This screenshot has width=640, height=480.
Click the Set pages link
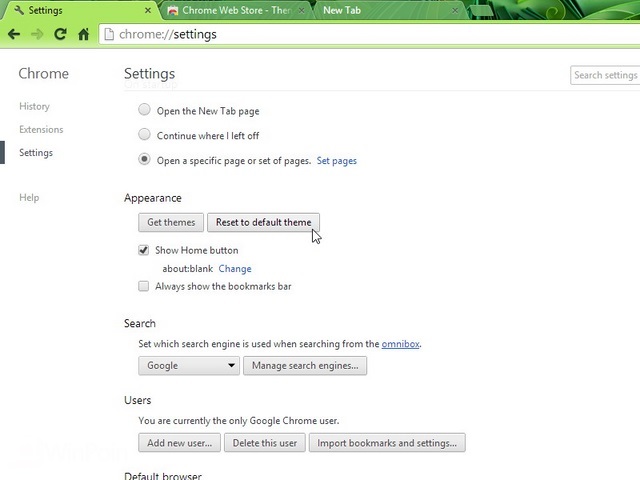coord(337,161)
